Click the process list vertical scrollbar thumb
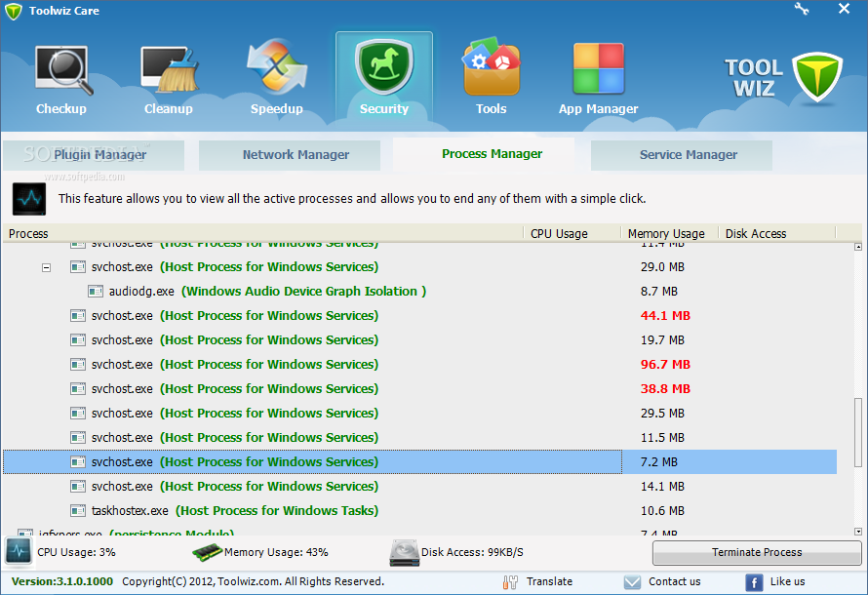This screenshot has height=595, width=868. (858, 432)
